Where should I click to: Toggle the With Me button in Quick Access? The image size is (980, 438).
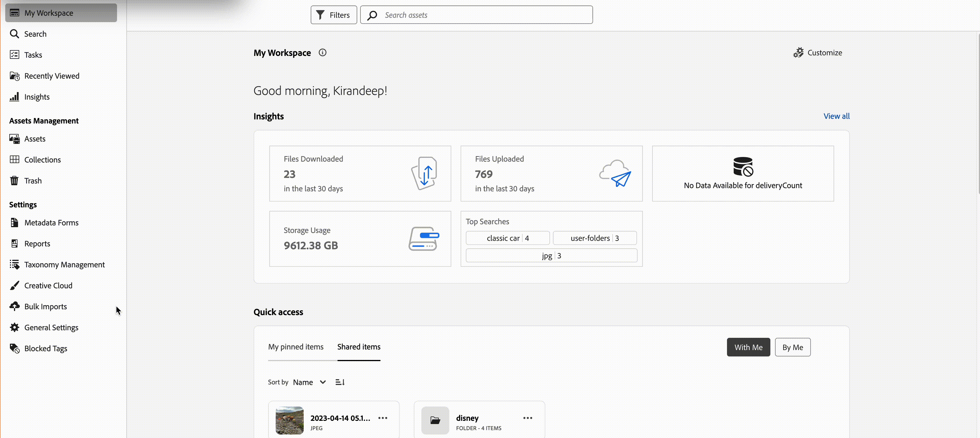pos(748,347)
